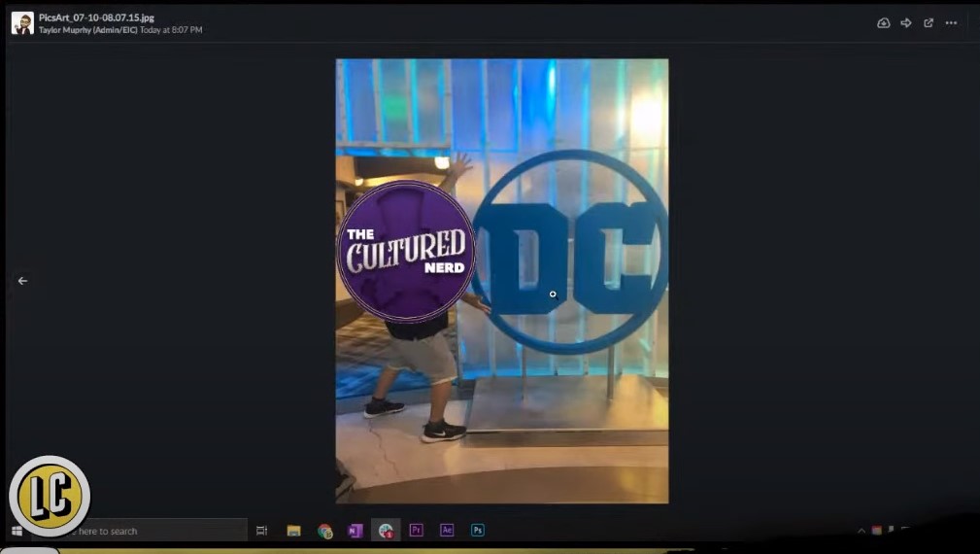Image resolution: width=980 pixels, height=554 pixels.
Task: Expand the system tray hidden icons
Action: (x=862, y=531)
